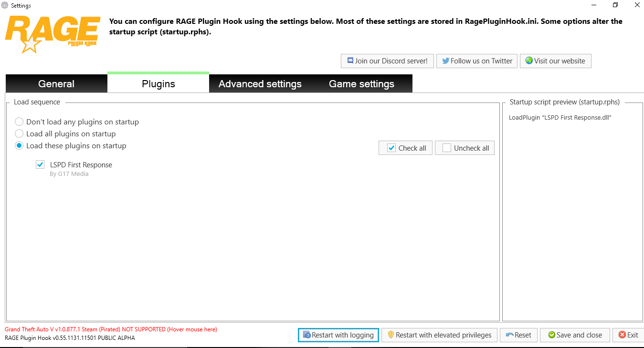
Task: Click Save and close
Action: (x=575, y=335)
